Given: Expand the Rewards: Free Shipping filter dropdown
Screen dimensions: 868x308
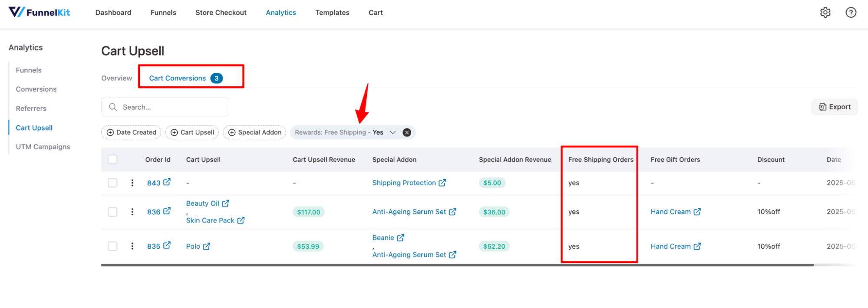Looking at the screenshot, I should click(393, 132).
